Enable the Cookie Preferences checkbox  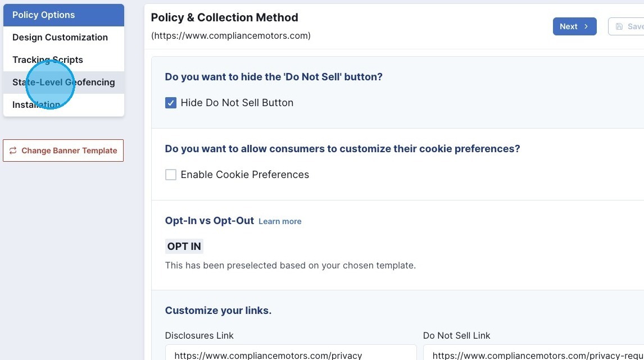(x=171, y=175)
